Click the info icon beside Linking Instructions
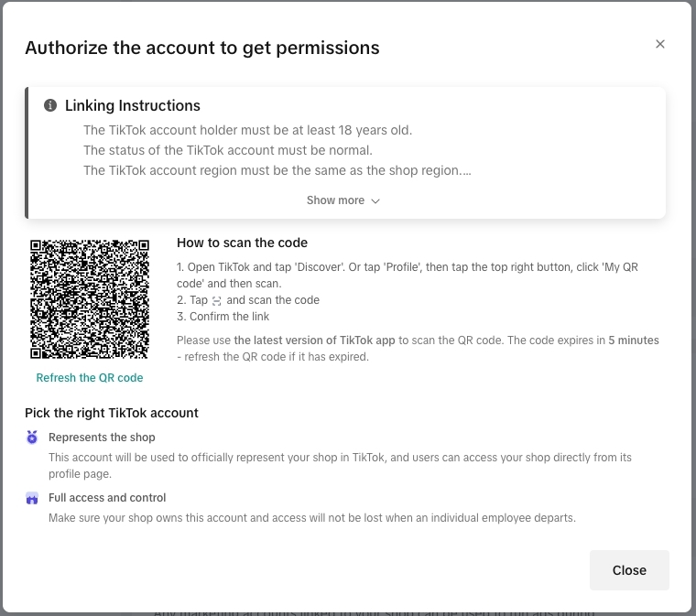 click(50, 106)
